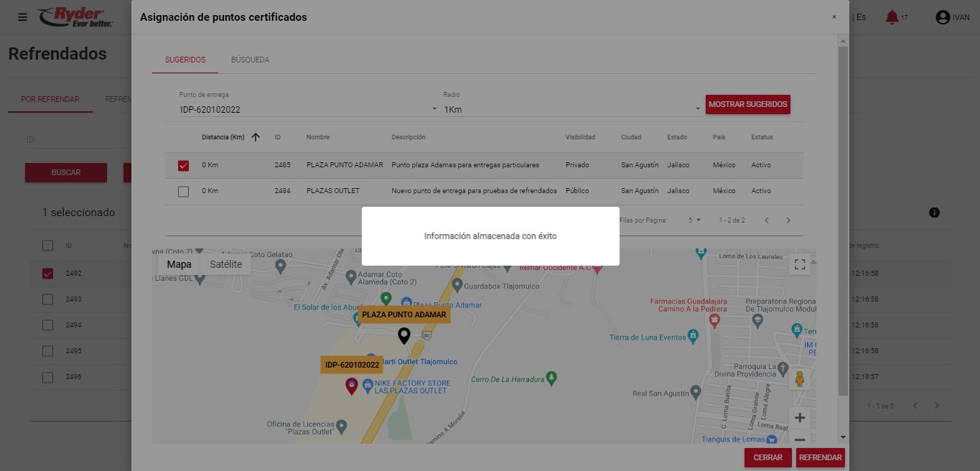Click the notifications bell icon

[x=892, y=17]
